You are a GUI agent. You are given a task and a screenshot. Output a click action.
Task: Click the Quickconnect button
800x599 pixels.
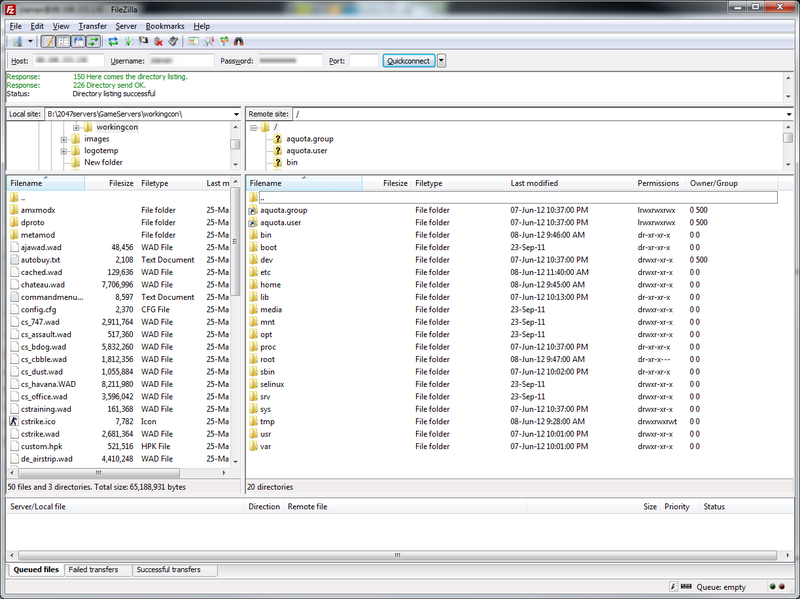pos(409,61)
